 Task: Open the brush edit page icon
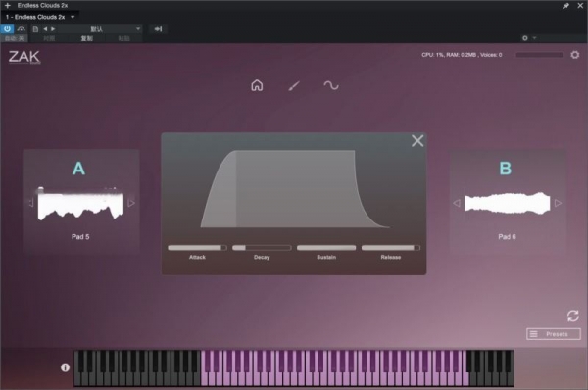pos(294,86)
